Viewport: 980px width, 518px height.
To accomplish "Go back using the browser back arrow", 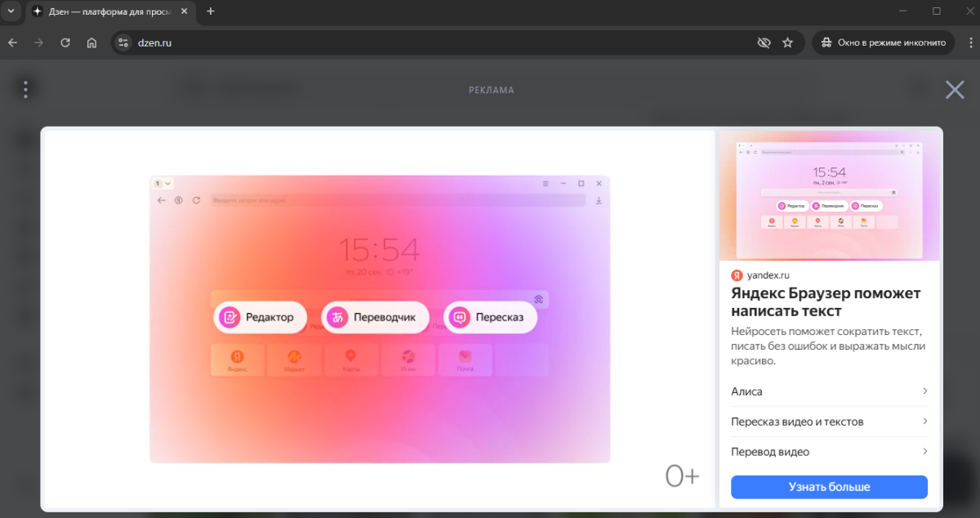I will [12, 42].
